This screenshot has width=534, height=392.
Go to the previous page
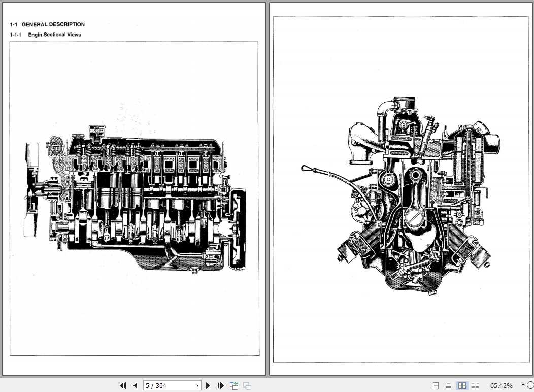coord(135,385)
